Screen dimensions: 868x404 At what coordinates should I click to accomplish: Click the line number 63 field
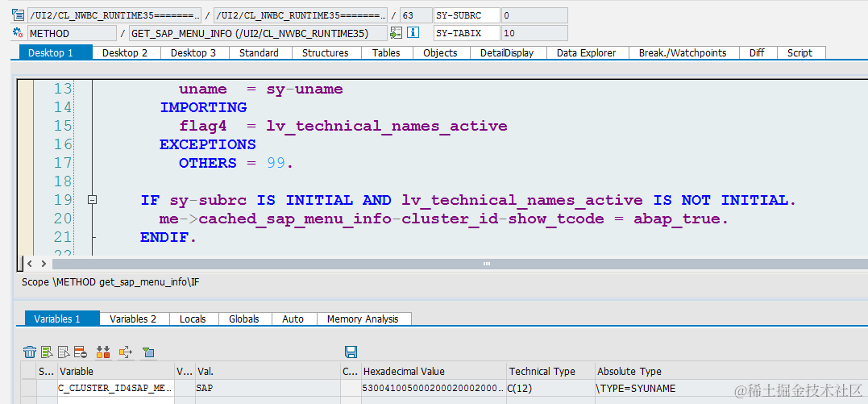point(417,15)
